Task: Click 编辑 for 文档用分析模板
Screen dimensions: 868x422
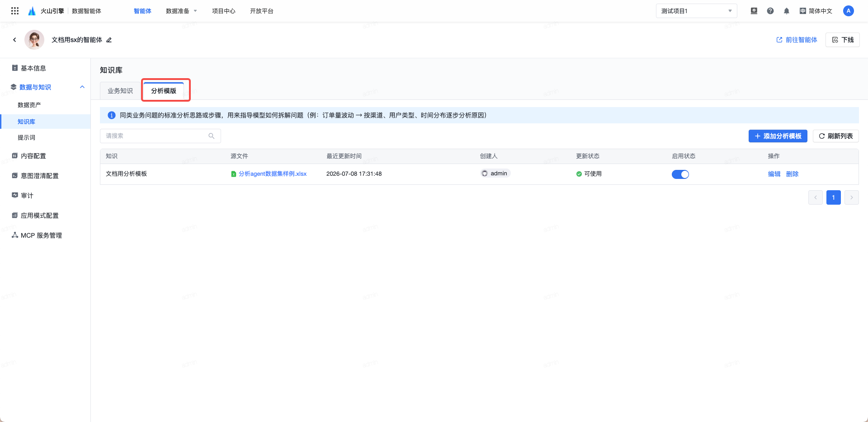Action: pos(774,174)
